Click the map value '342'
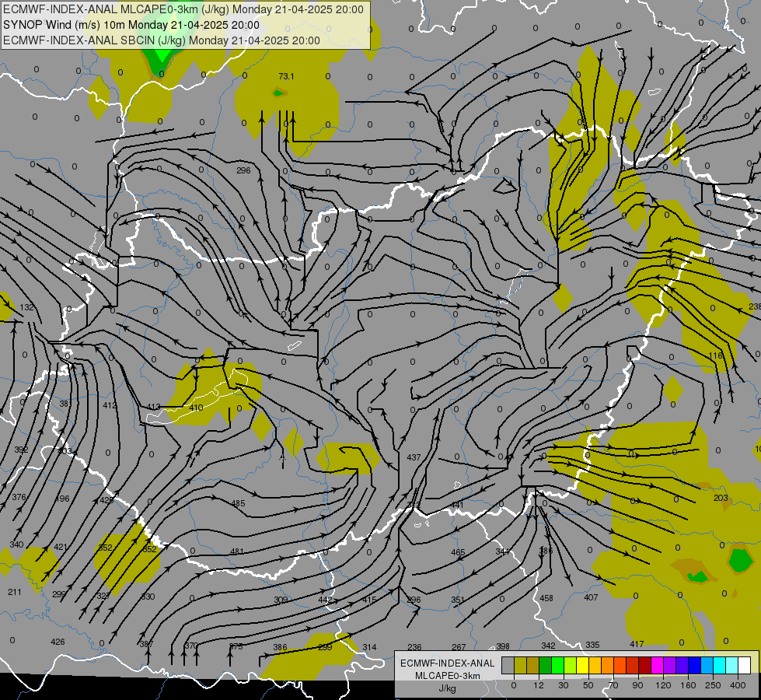Screen dimensions: 761x700 548,646
